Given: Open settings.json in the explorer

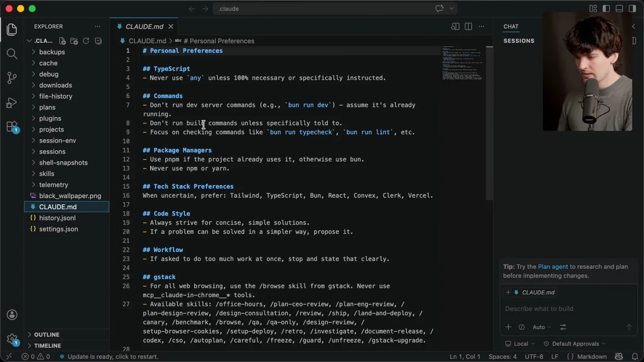Looking at the screenshot, I should [x=66, y=229].
